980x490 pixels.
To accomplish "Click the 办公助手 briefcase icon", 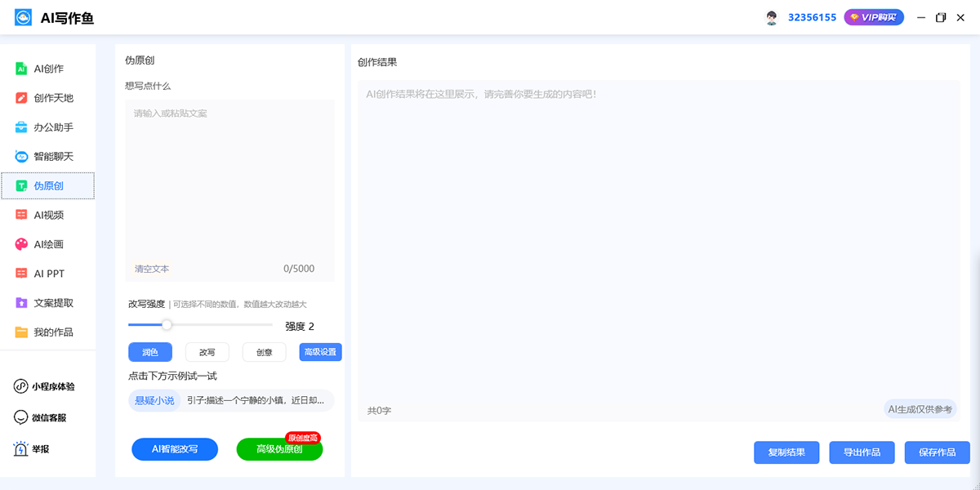I will click(x=21, y=127).
